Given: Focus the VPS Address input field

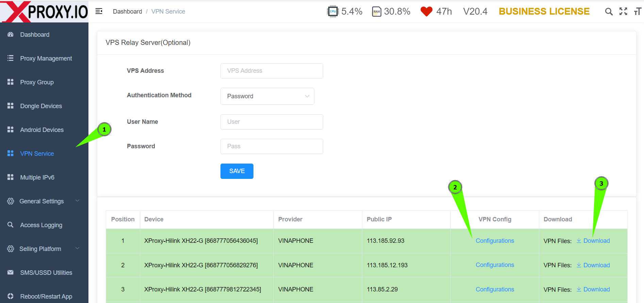Looking at the screenshot, I should pyautogui.click(x=272, y=71).
